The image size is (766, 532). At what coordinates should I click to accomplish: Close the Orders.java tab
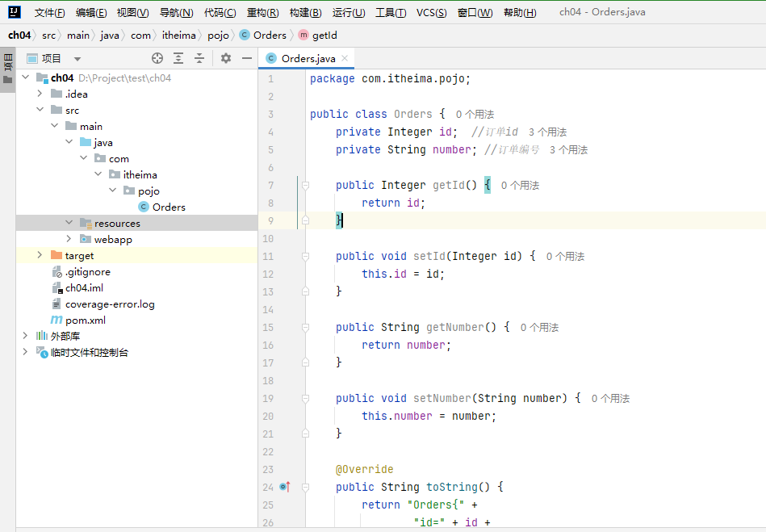point(345,58)
